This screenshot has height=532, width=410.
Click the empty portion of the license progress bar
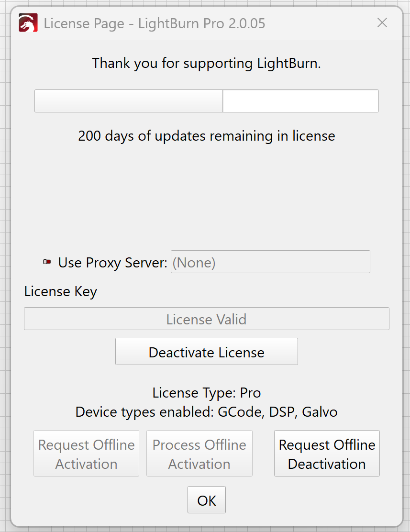300,101
